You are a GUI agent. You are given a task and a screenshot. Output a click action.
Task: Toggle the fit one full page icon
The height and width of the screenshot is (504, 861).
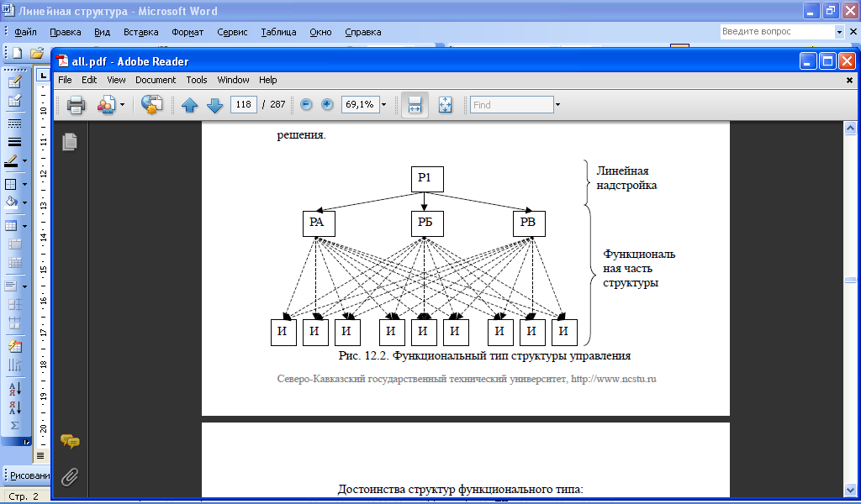pyautogui.click(x=446, y=104)
